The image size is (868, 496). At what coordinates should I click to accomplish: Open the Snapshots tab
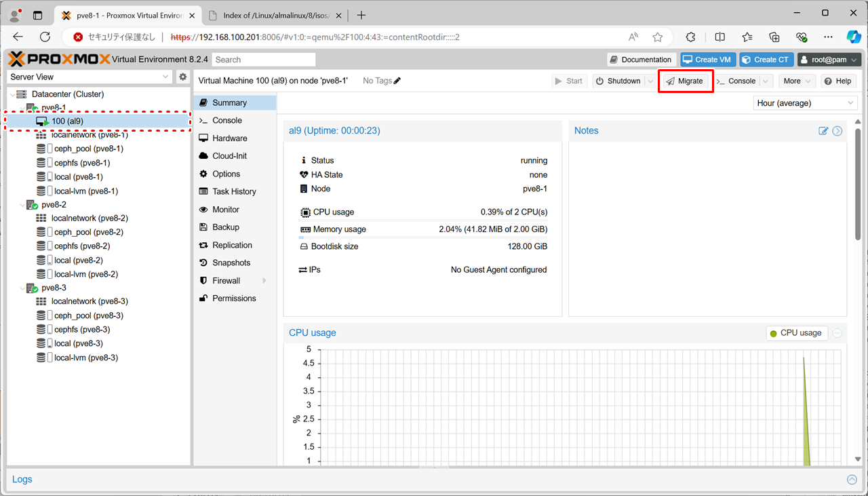coord(231,263)
